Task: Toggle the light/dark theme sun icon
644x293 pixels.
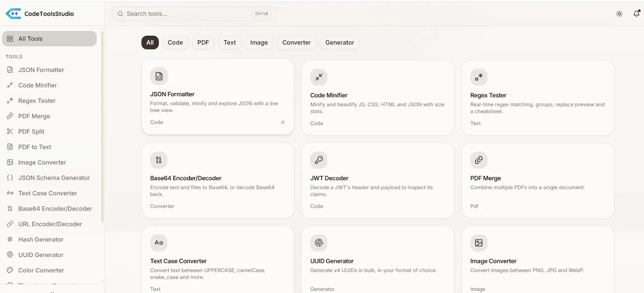Action: pos(619,14)
